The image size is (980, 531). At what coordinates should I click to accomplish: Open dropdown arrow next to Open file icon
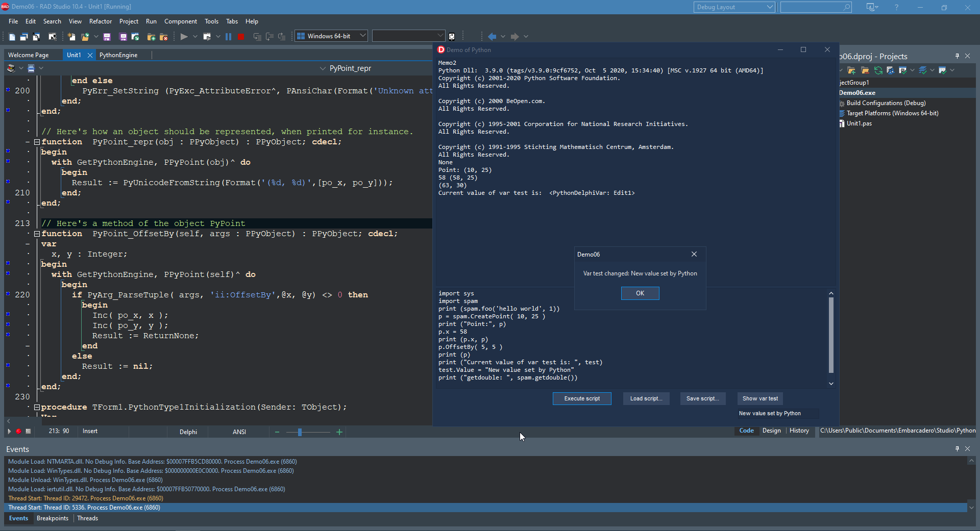coord(96,37)
